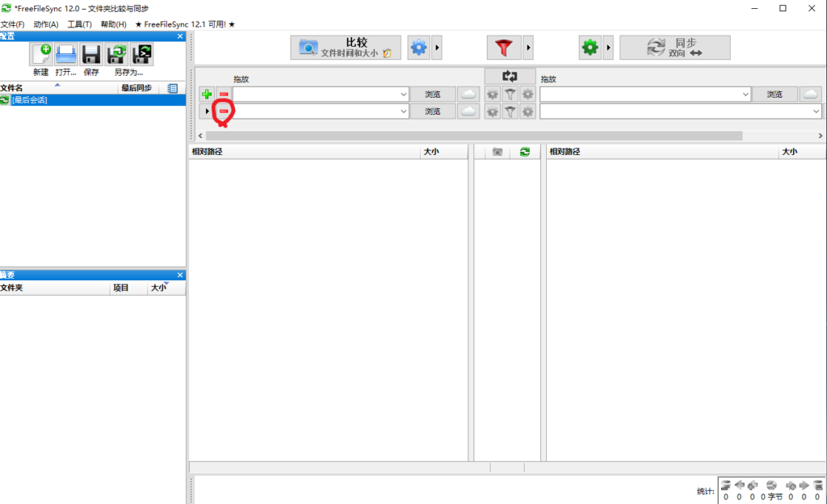Click cloud icon for first right folder

[x=811, y=94]
